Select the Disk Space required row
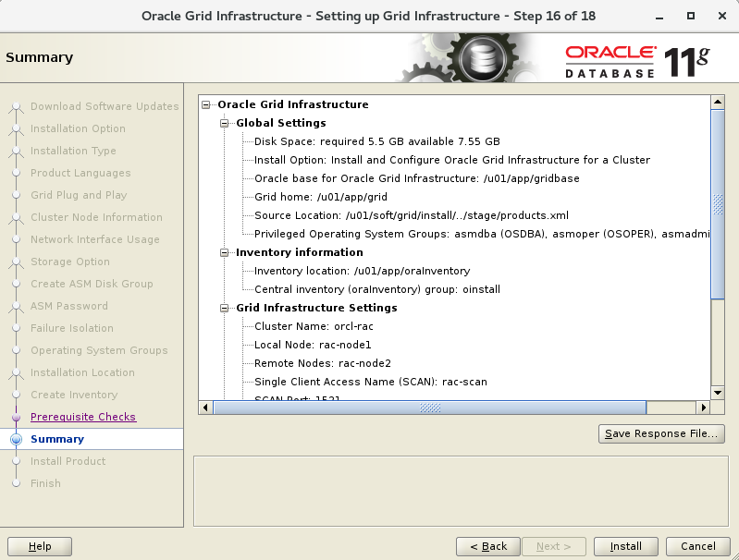Image resolution: width=739 pixels, height=560 pixels. (377, 141)
